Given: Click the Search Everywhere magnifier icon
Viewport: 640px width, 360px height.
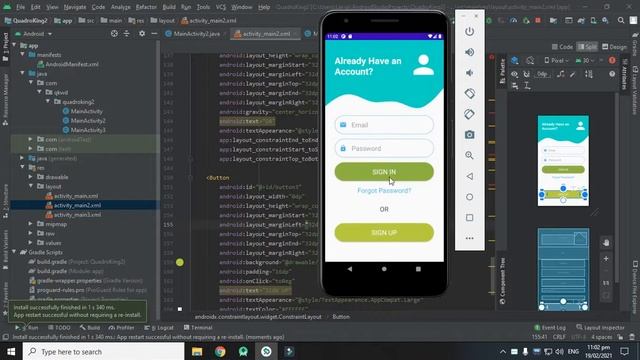Looking at the screenshot, I should tap(621, 20).
